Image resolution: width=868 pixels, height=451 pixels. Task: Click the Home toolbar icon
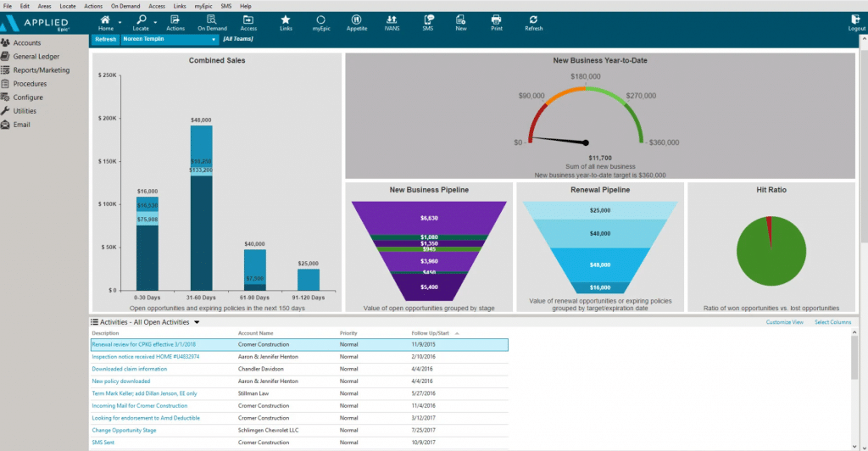[105, 20]
